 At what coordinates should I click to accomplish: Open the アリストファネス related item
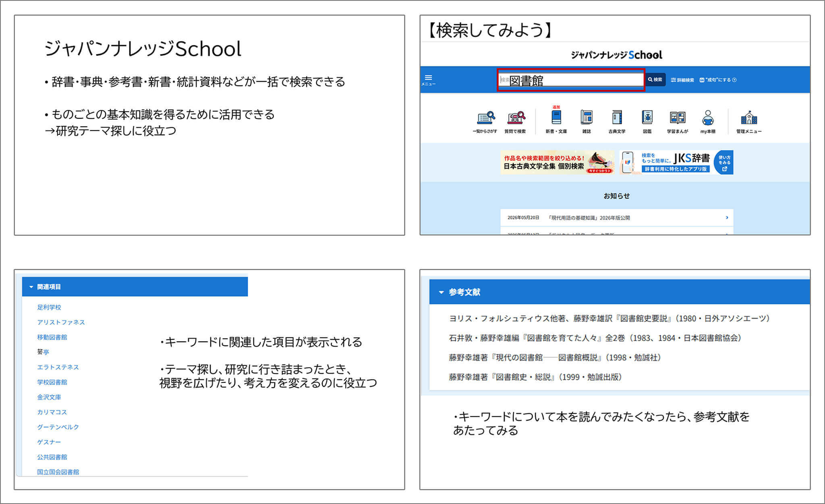click(61, 322)
